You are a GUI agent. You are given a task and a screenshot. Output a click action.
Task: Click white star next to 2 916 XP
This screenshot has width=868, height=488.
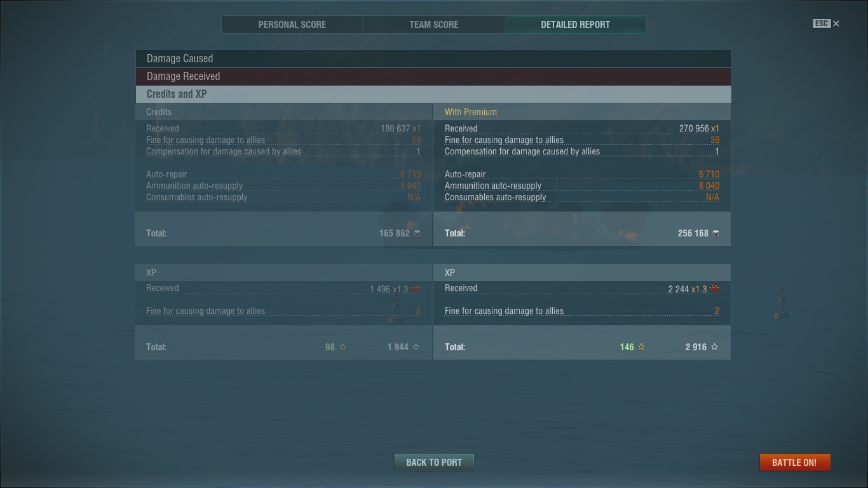pyautogui.click(x=715, y=347)
